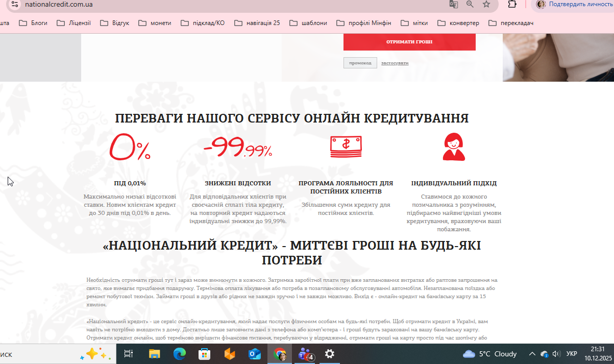The image size is (614, 364).
Task: Launch Microsoft Edge from the taskbar
Action: point(179,354)
